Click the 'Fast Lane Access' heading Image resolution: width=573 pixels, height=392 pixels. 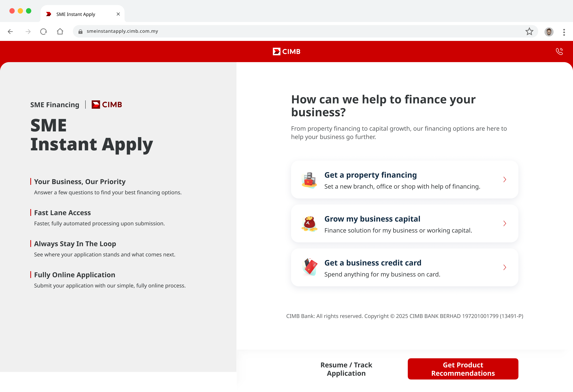pyautogui.click(x=62, y=213)
